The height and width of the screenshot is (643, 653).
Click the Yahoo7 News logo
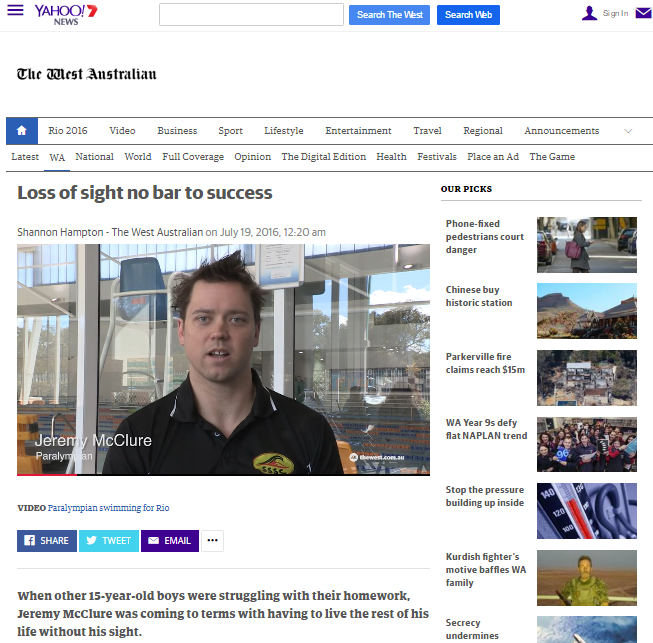[66, 15]
